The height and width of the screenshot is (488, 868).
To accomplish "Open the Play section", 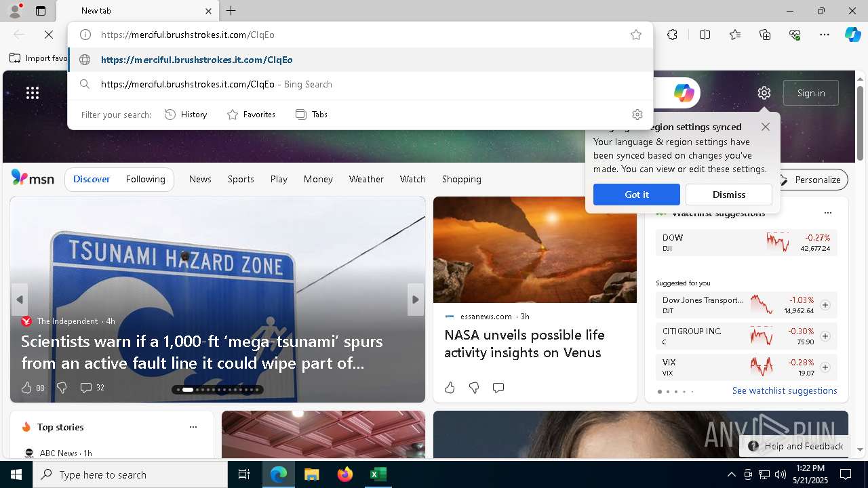I will [279, 179].
